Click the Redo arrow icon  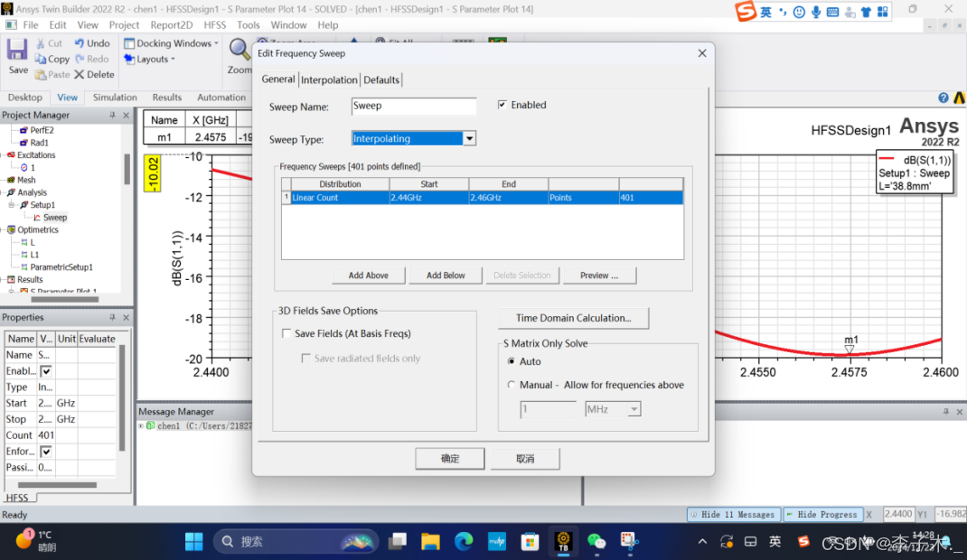(80, 59)
